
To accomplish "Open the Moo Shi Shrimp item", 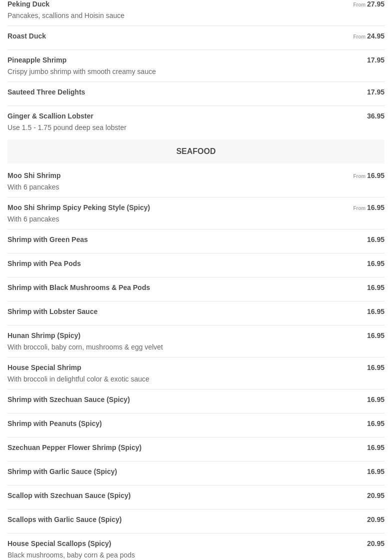I will pos(34,176).
